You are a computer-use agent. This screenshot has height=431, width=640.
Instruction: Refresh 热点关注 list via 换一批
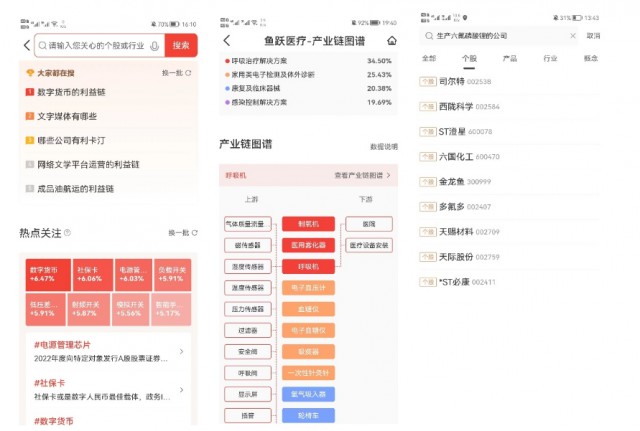(x=178, y=232)
